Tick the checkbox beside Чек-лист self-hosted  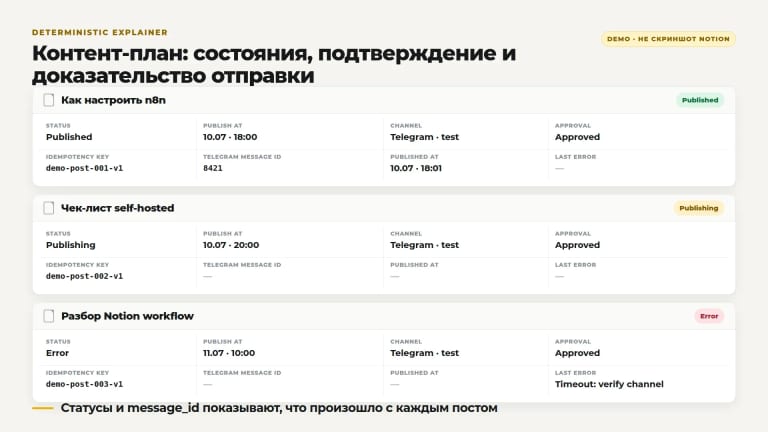48,208
